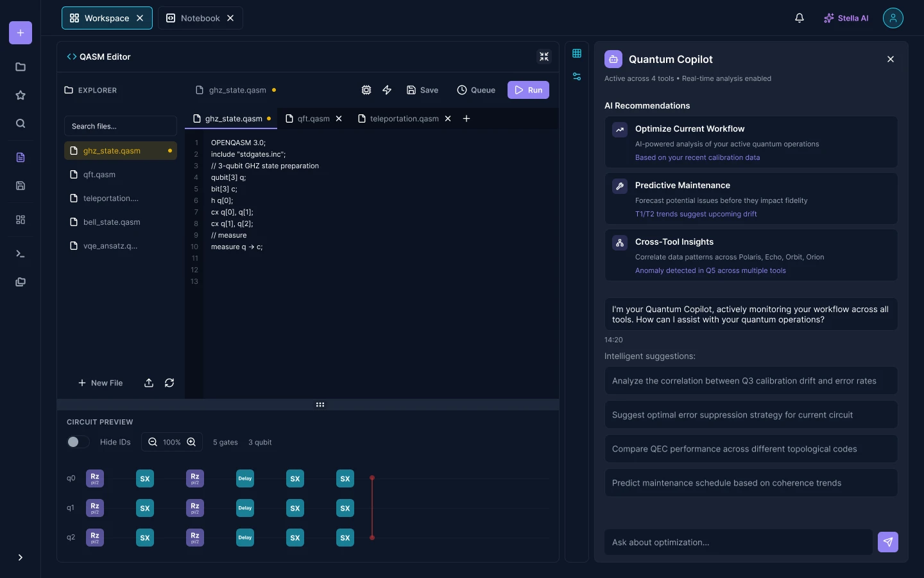Click the save disk icon in sidebar

coord(21,186)
